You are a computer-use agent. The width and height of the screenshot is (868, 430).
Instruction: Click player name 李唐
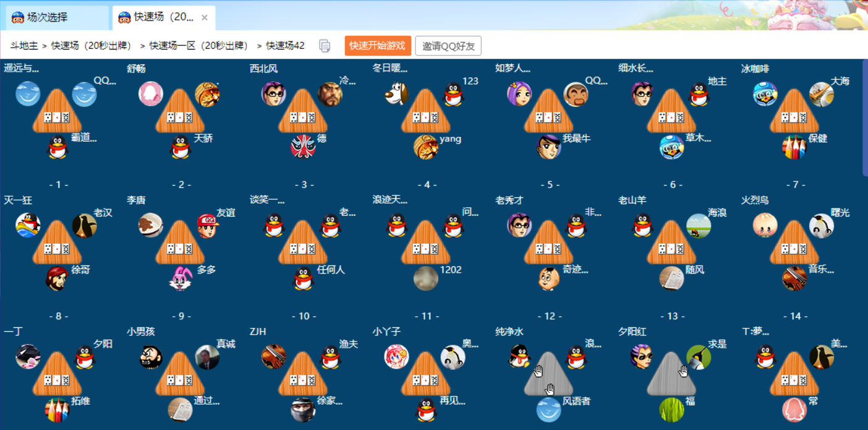tap(136, 200)
